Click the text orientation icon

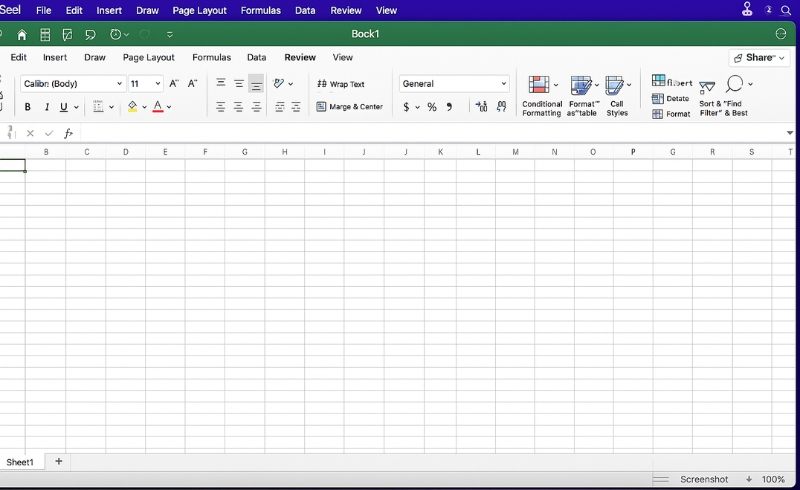pyautogui.click(x=279, y=83)
